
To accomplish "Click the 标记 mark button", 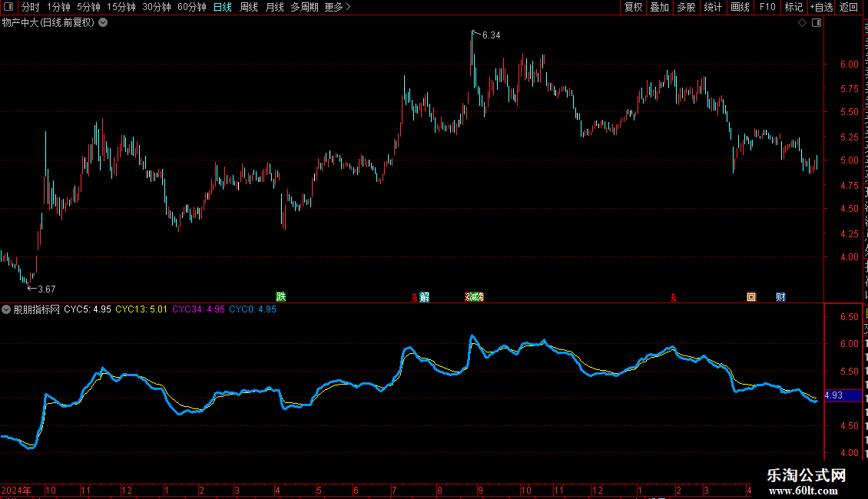I will (x=793, y=7).
